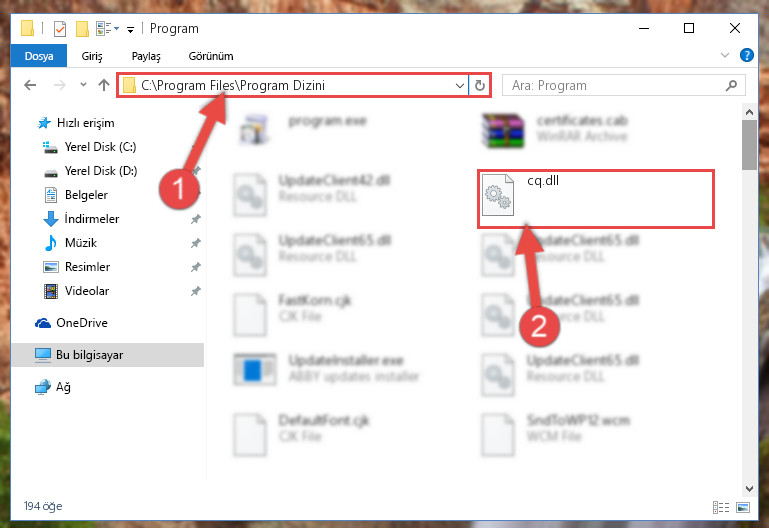Open recent locations dropdown arrow

(83, 85)
